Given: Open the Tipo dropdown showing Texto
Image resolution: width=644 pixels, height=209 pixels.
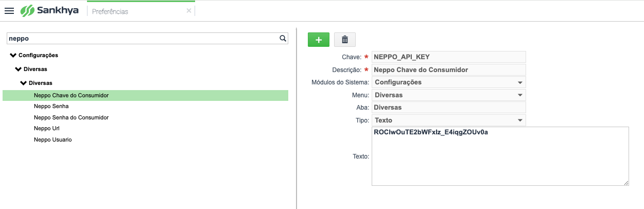Looking at the screenshot, I should [x=448, y=120].
